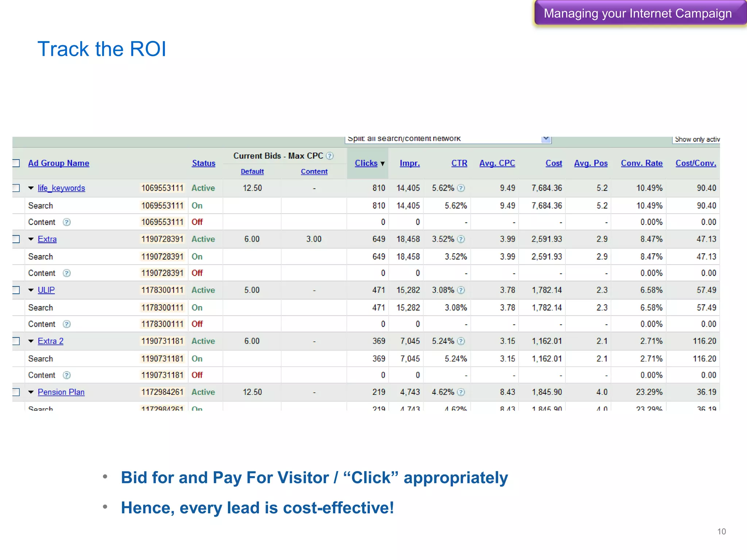Click the Clicks descending sort arrow
The height and width of the screenshot is (560, 747).
383,164
